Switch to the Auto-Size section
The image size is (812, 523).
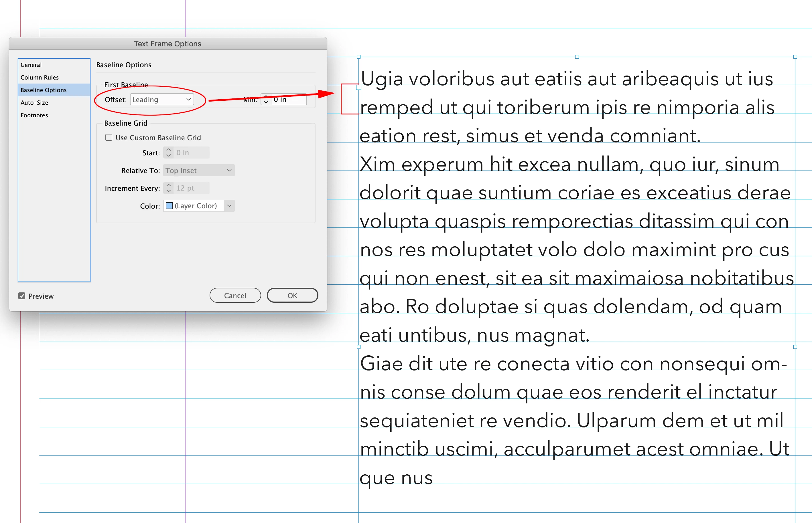click(34, 102)
